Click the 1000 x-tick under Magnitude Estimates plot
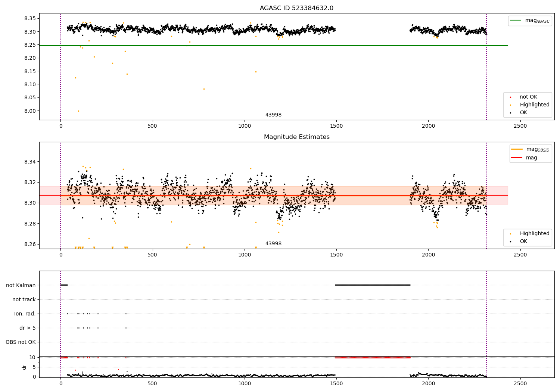Screen dimensions: 560x392 pyautogui.click(x=244, y=255)
